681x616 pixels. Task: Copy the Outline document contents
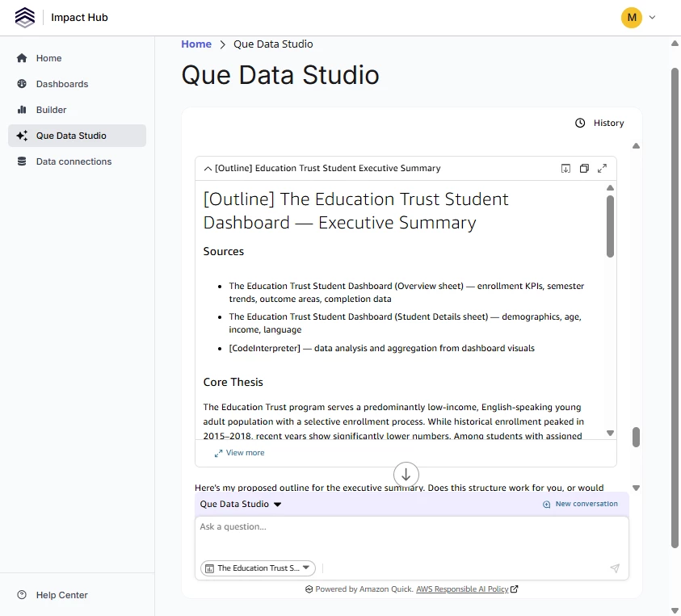click(x=584, y=169)
